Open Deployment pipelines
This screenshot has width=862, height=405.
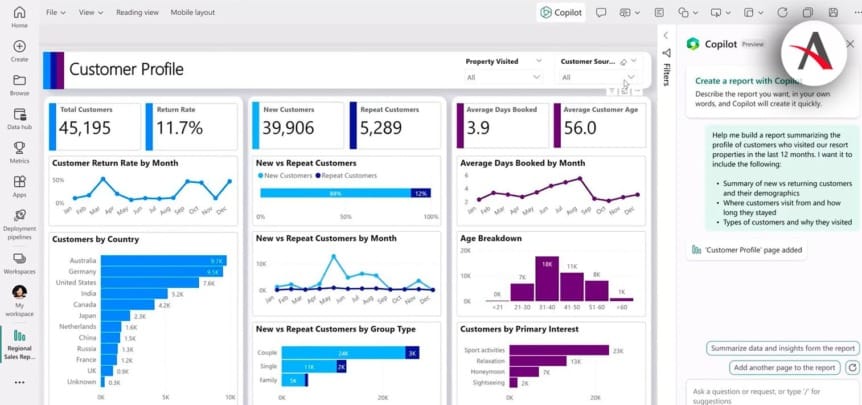click(19, 224)
